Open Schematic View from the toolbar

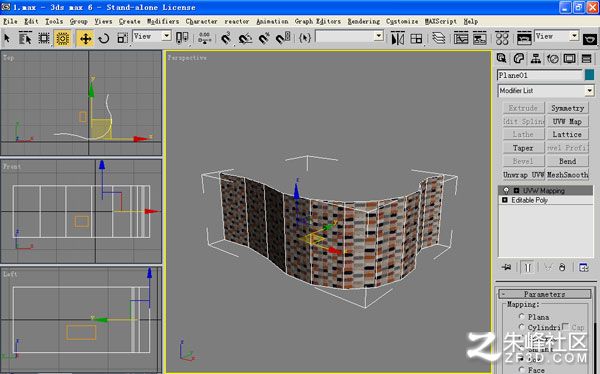[479, 38]
